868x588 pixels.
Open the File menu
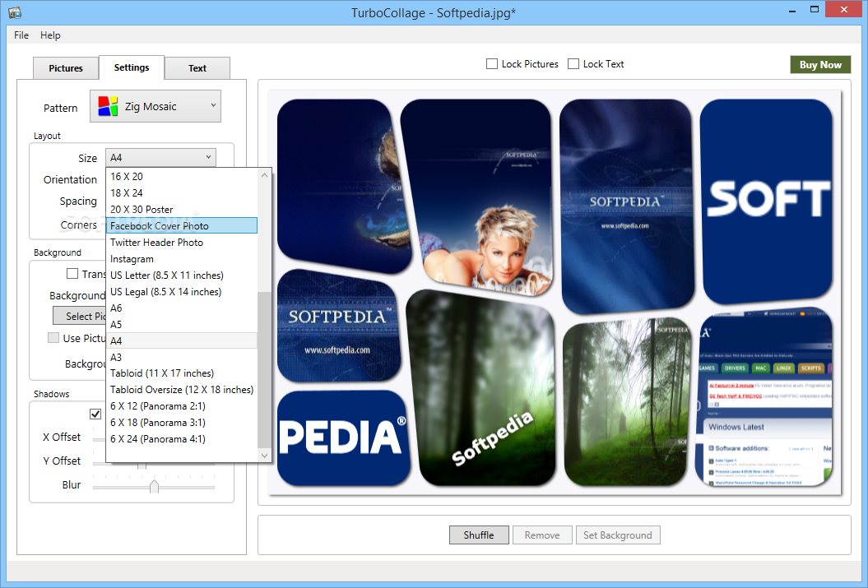click(21, 35)
